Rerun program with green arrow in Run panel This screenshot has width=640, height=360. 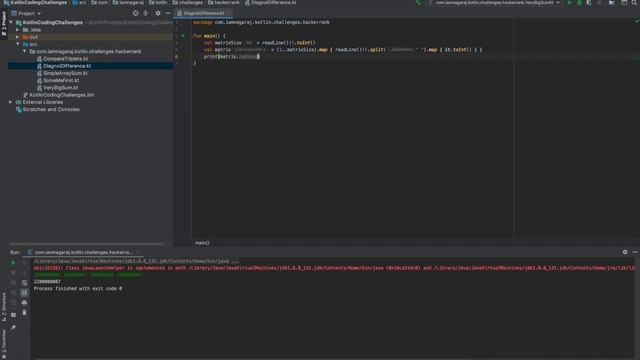(x=13, y=263)
